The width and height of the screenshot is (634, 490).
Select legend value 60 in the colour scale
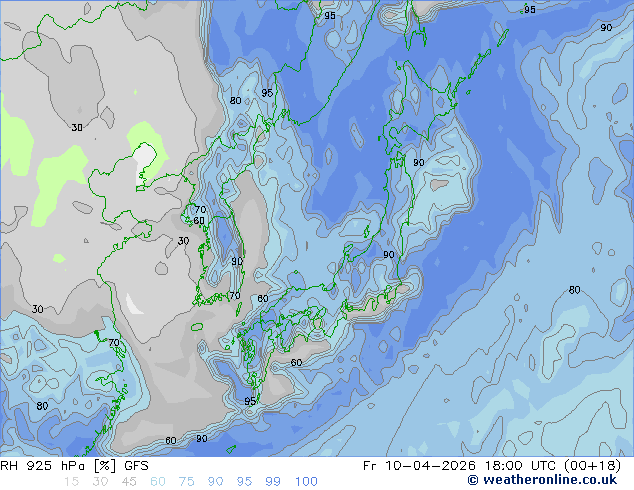(158, 482)
